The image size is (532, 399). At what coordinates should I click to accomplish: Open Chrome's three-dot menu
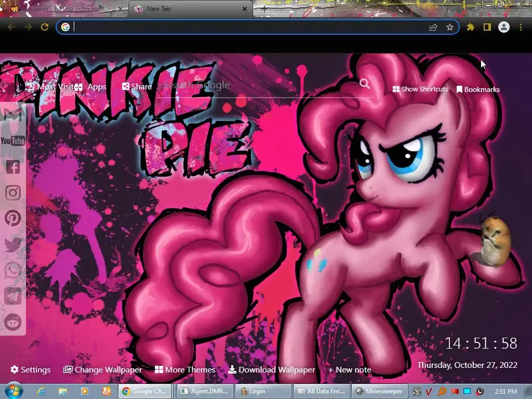(x=521, y=27)
